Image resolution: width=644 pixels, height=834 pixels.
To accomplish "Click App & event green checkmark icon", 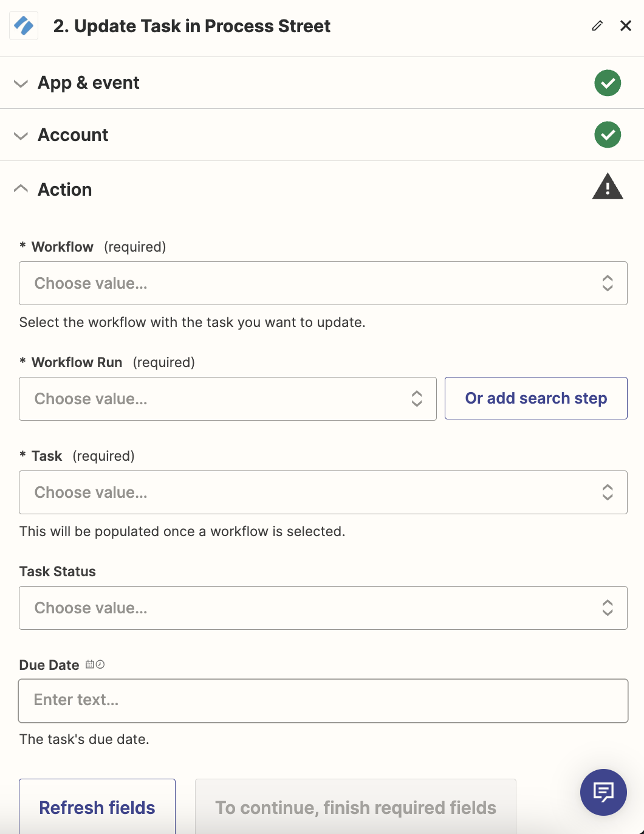I will click(608, 83).
